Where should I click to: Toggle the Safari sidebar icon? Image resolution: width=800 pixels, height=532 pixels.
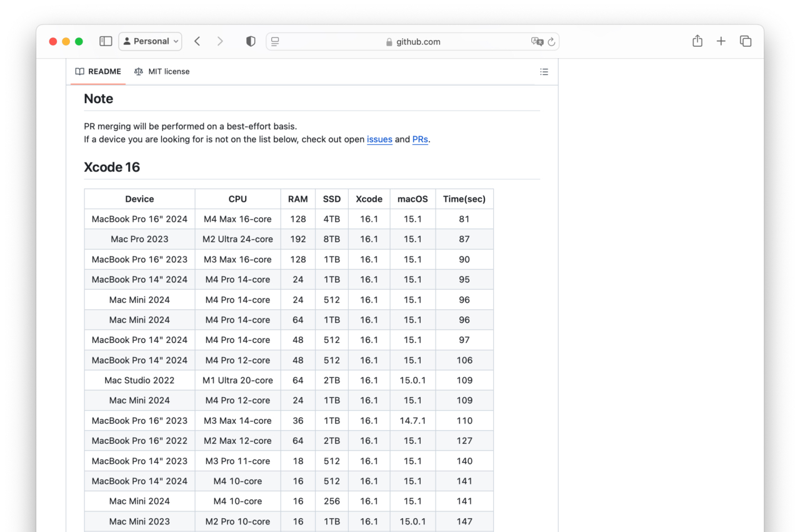106,41
